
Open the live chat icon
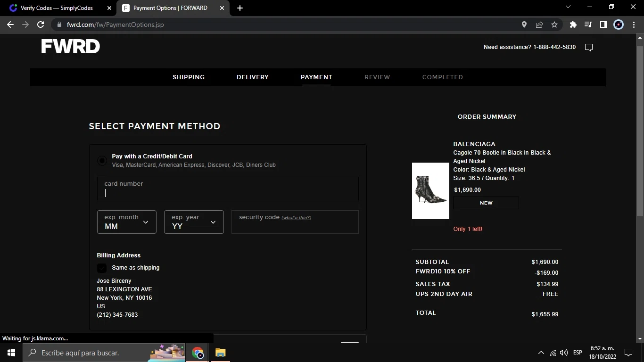[x=588, y=47]
